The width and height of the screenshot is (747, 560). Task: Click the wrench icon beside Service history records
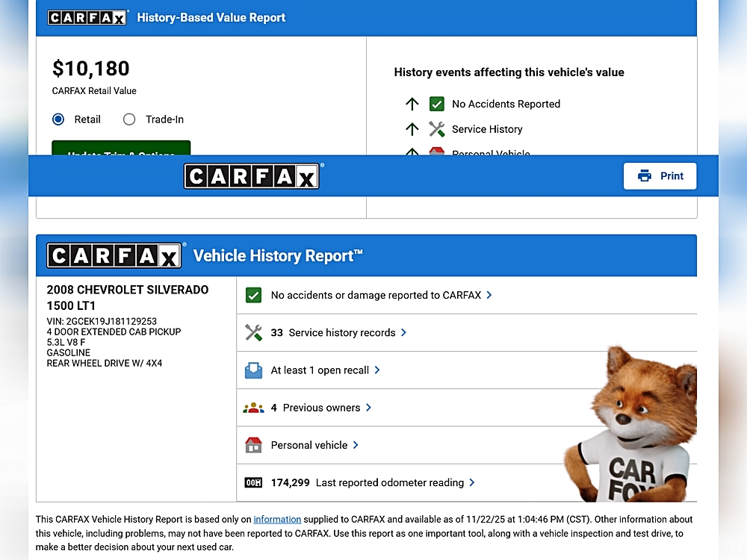[254, 333]
